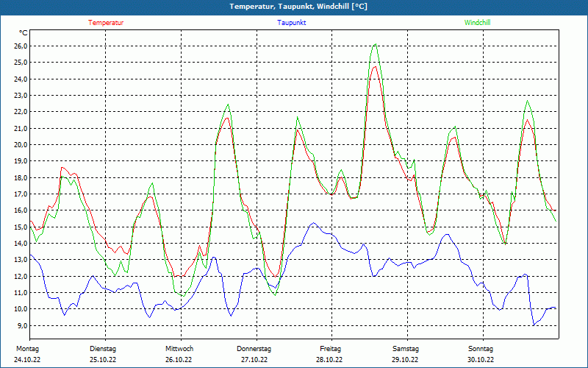The height and width of the screenshot is (368, 588).
Task: Click the 30.10.22 date label
Action: (x=481, y=360)
